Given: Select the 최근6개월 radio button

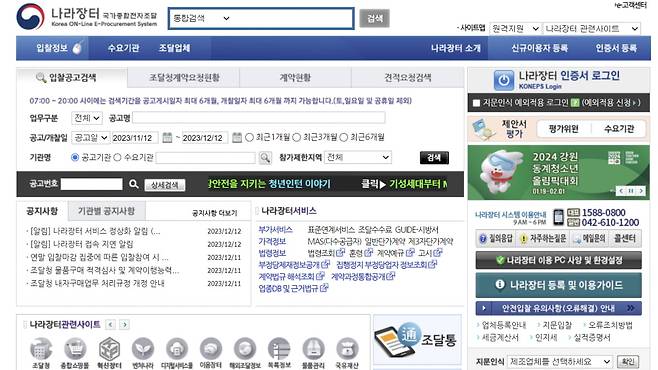Looking at the screenshot, I should pyautogui.click(x=344, y=137).
